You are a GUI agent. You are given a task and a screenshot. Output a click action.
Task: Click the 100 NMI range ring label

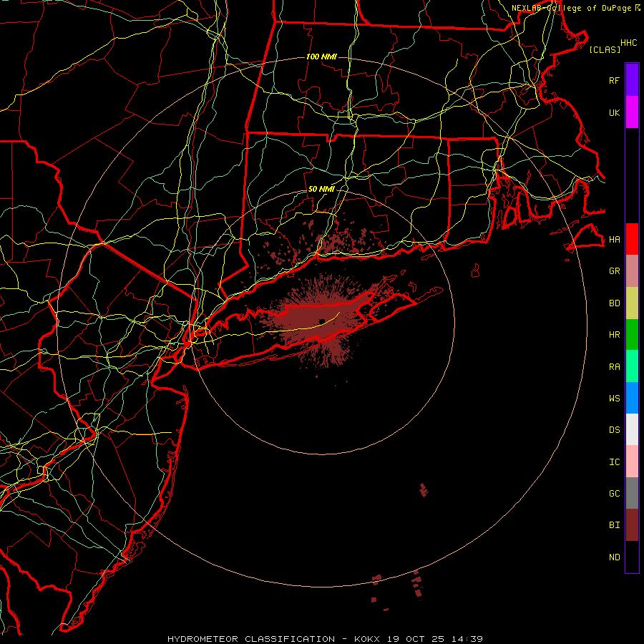pos(321,57)
